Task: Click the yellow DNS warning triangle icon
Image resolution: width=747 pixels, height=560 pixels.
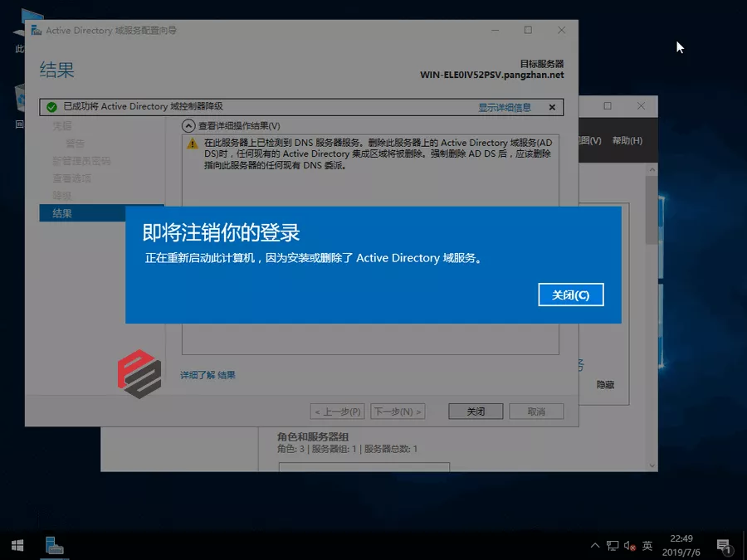Action: (x=193, y=144)
